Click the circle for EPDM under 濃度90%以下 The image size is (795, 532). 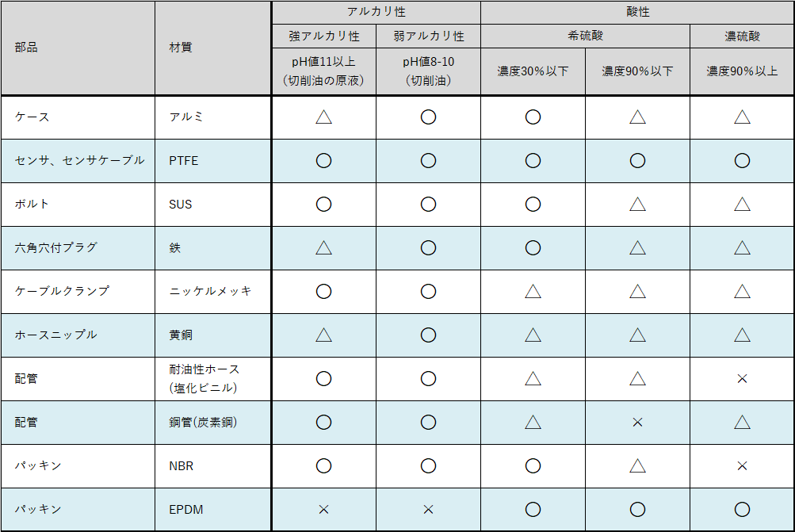pyautogui.click(x=637, y=509)
